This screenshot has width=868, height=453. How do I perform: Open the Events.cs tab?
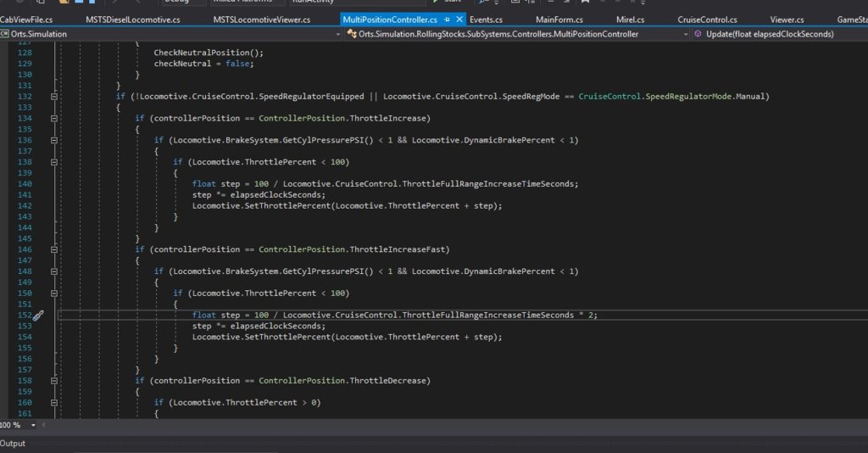486,19
